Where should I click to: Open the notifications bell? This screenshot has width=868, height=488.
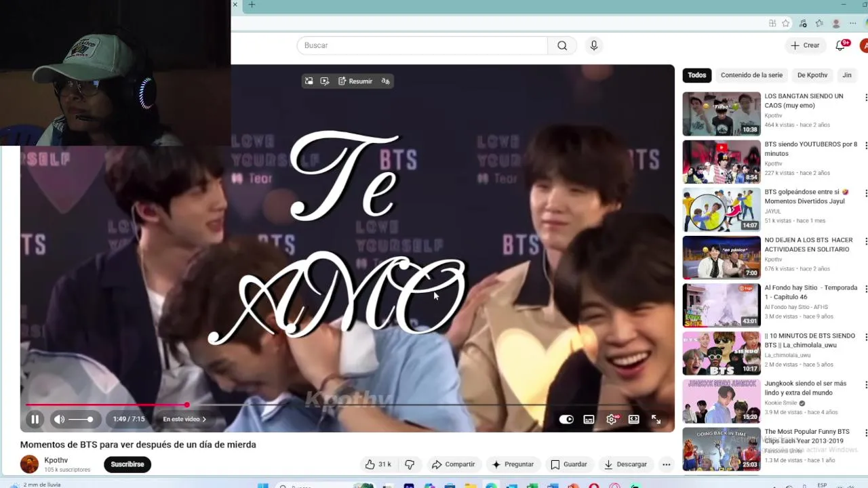click(x=840, y=45)
